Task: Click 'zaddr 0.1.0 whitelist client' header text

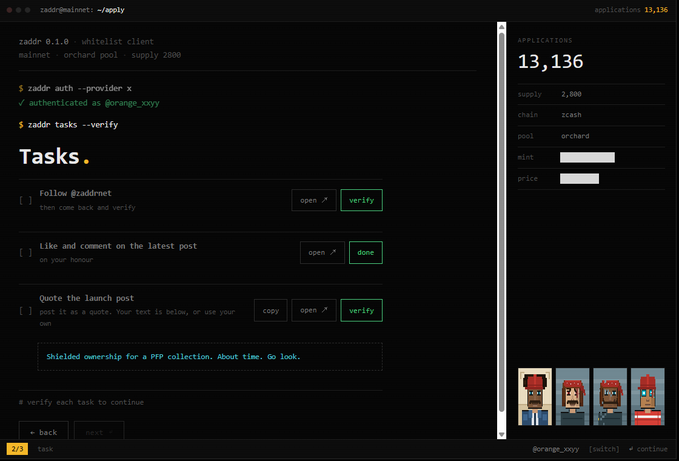Action: point(86,42)
